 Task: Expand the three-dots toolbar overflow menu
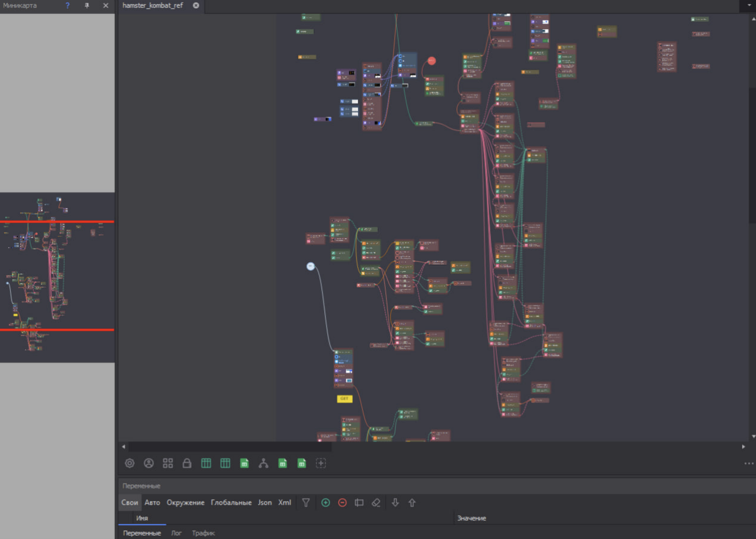tap(749, 463)
